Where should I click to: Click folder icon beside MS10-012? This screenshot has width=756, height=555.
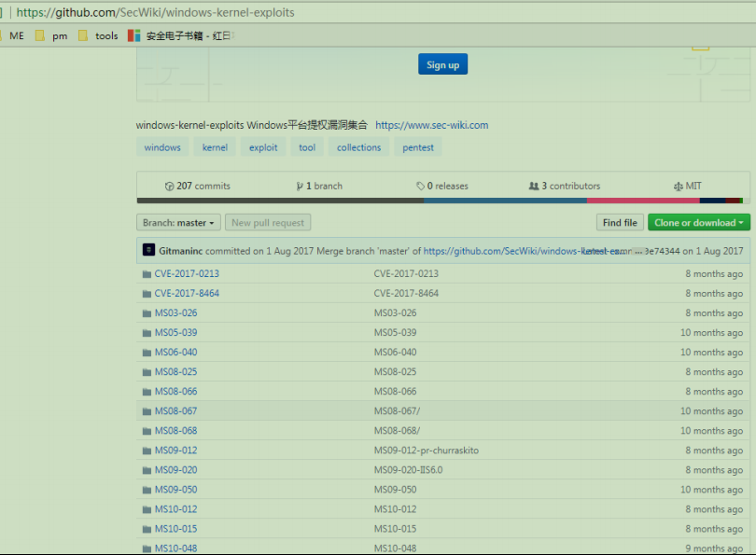pyautogui.click(x=147, y=509)
